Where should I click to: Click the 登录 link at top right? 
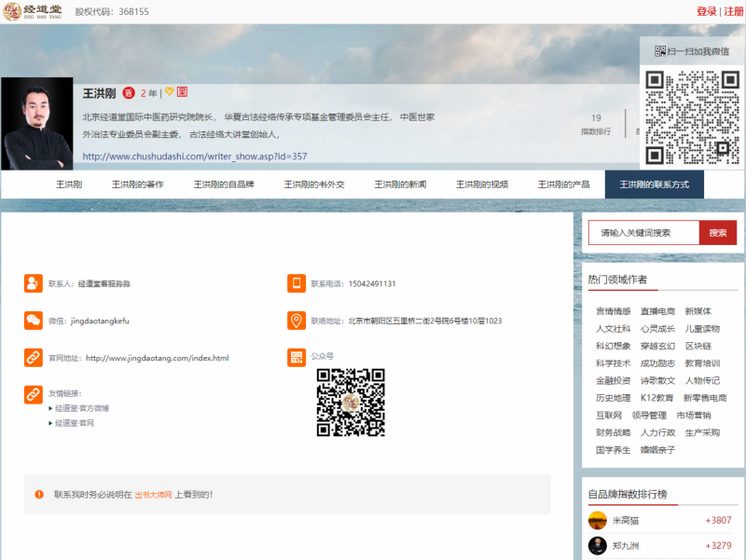tap(706, 12)
